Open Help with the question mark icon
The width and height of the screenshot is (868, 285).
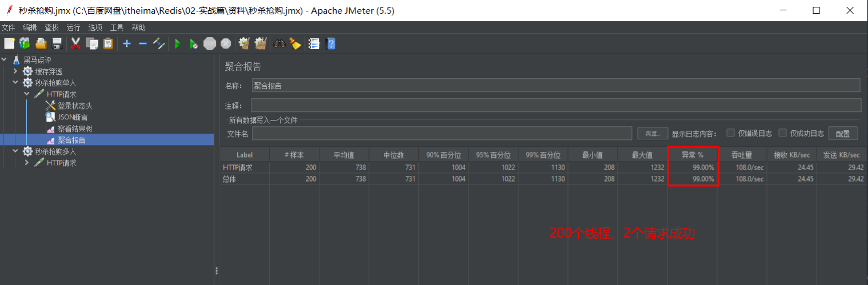point(330,43)
